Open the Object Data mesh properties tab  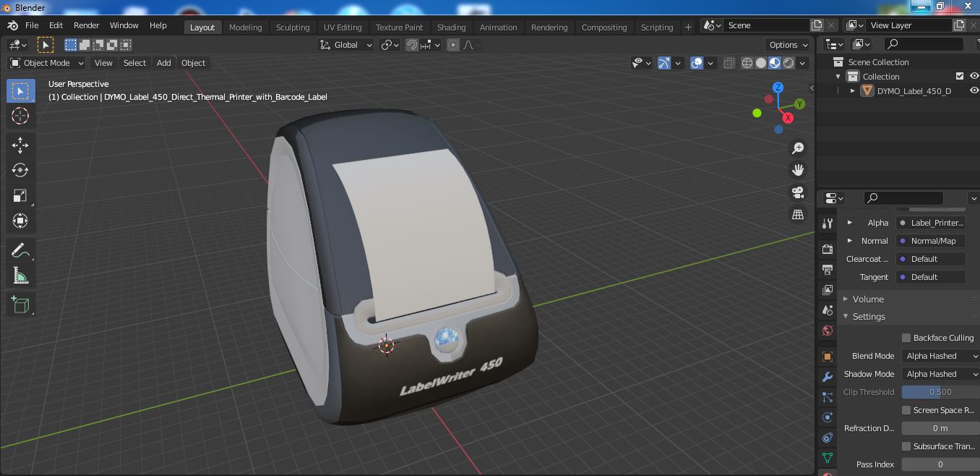[x=828, y=458]
